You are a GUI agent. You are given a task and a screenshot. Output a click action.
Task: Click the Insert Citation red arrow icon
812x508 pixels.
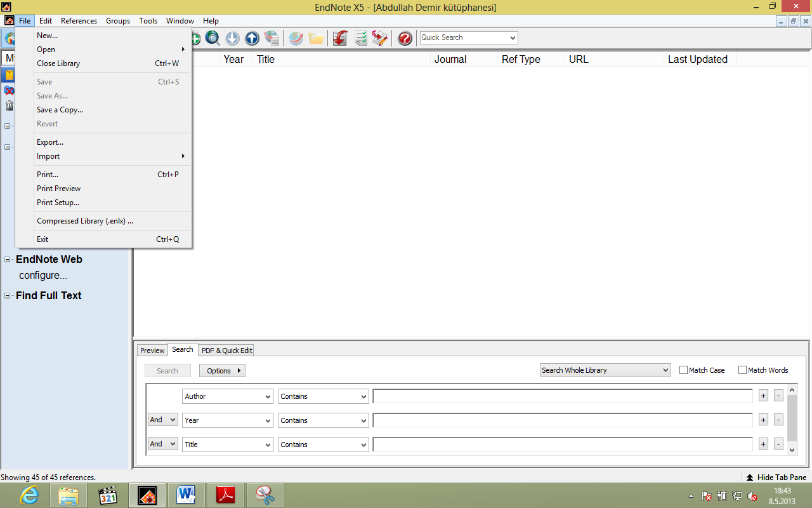pos(340,38)
